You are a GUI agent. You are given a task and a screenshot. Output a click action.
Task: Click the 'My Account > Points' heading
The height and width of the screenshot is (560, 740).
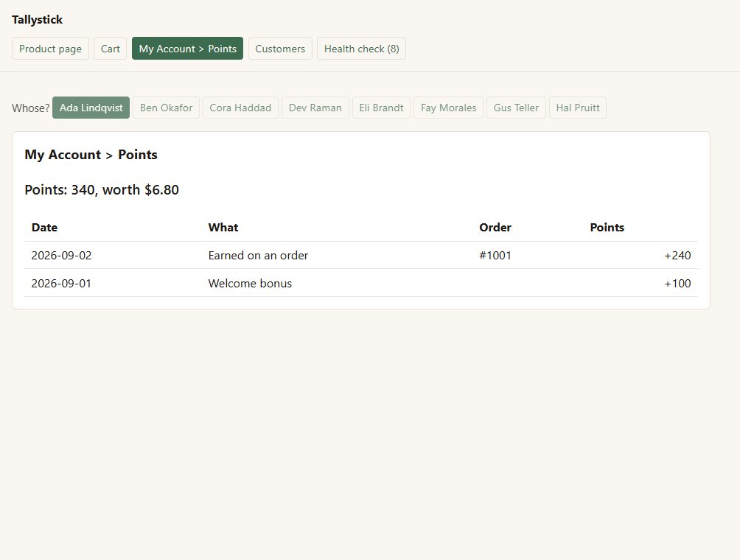[91, 155]
